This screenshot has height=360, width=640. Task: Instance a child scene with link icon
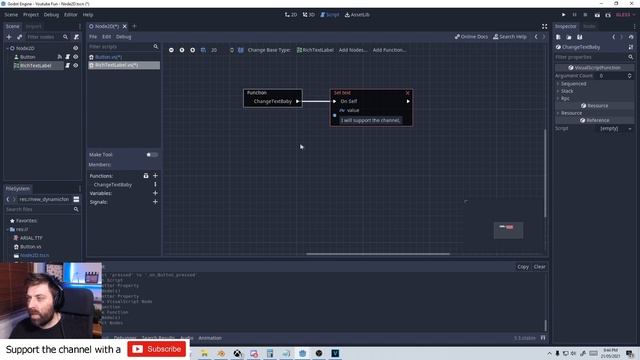tap(19, 37)
